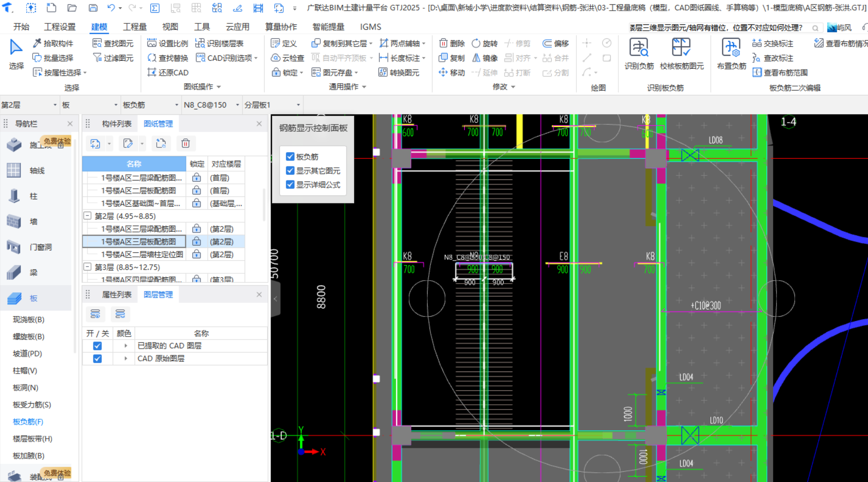The height and width of the screenshot is (482, 868).
Task: Select 现浇板(B) in navigation
Action: point(28,320)
